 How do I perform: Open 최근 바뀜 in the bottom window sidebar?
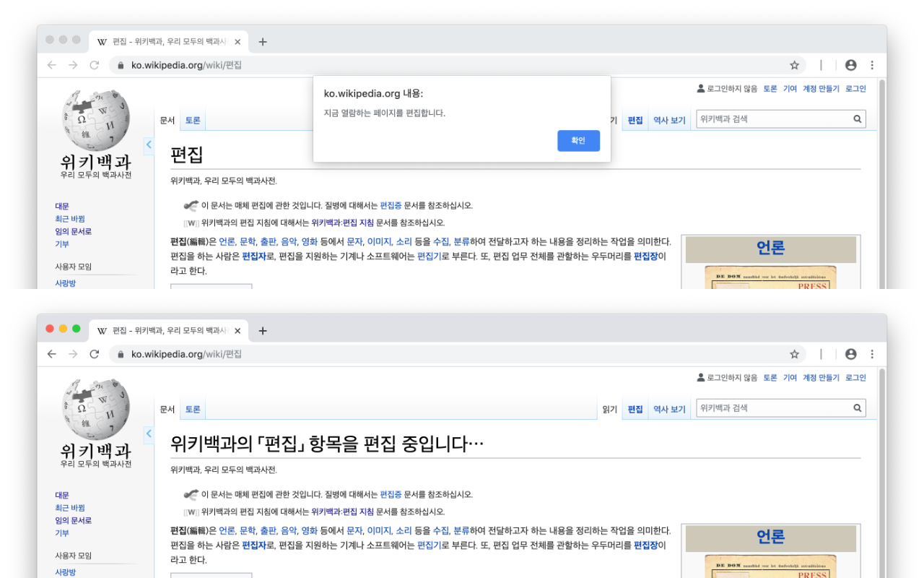(x=70, y=508)
